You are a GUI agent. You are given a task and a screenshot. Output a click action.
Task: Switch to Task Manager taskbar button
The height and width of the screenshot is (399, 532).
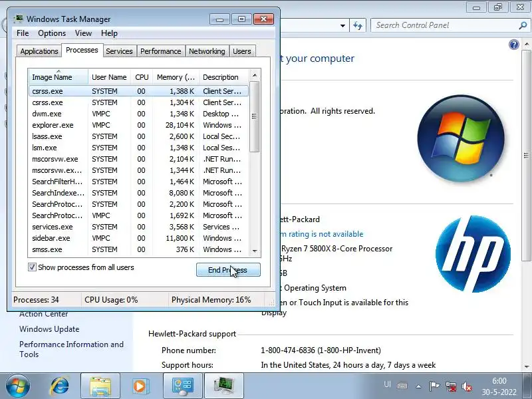click(224, 386)
